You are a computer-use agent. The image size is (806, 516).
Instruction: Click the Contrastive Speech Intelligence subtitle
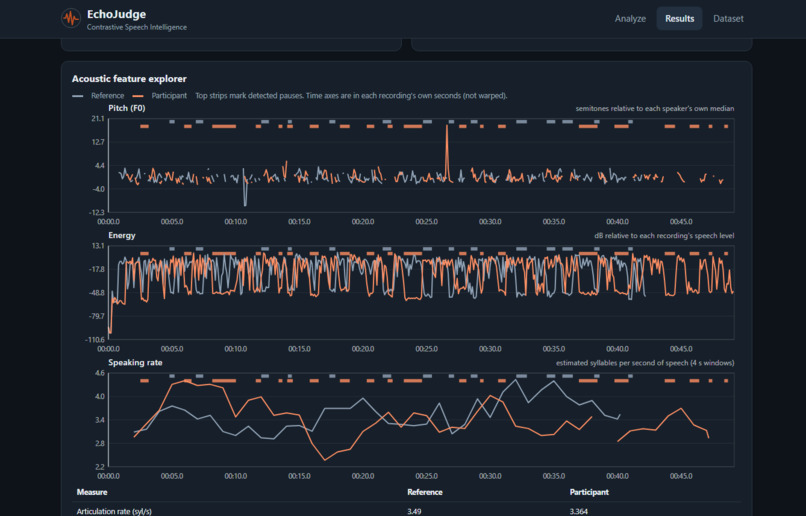137,27
